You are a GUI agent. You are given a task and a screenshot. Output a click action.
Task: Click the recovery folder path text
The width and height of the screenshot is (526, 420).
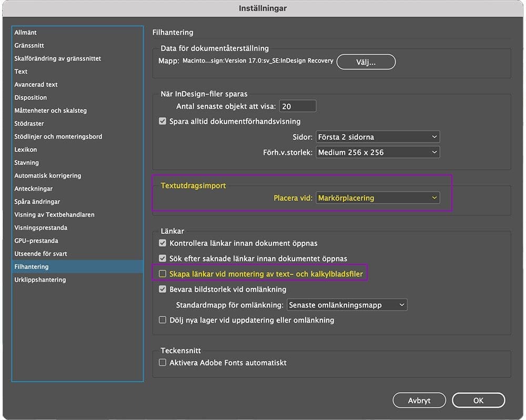258,60
